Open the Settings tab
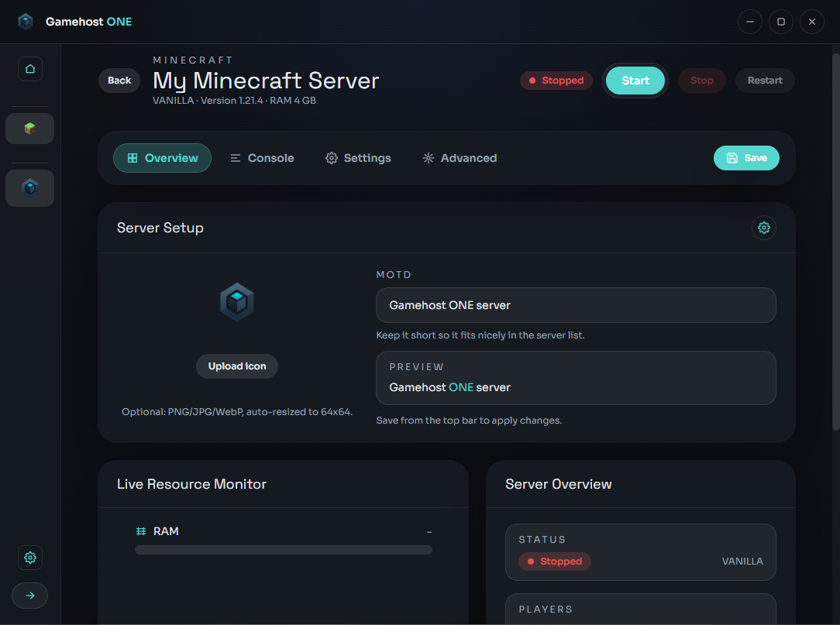The height and width of the screenshot is (625, 840). click(x=358, y=157)
